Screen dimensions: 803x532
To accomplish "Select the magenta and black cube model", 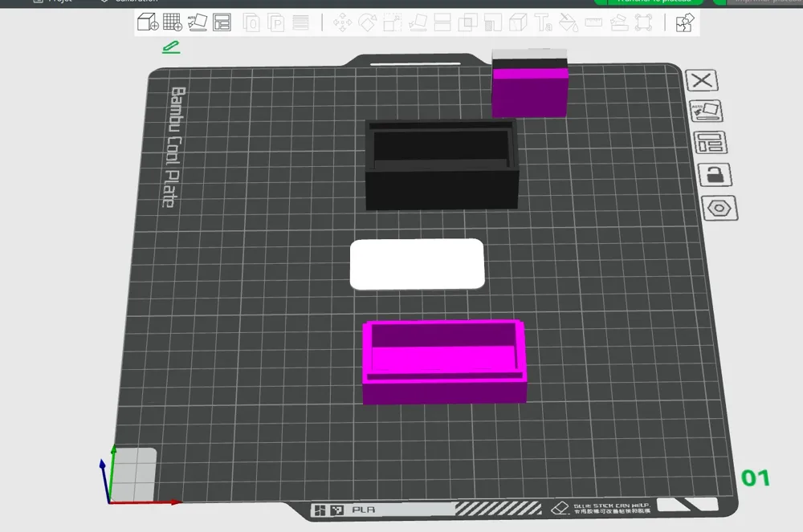I will point(529,83).
